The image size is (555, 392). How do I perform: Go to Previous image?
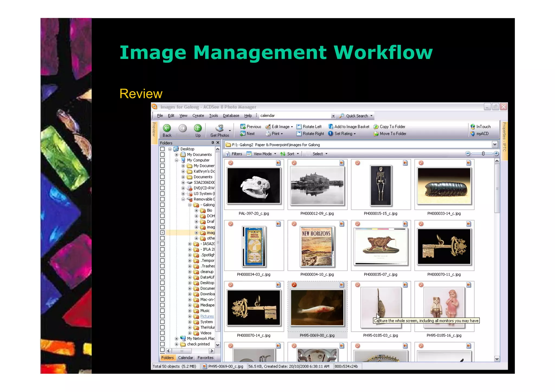[251, 126]
